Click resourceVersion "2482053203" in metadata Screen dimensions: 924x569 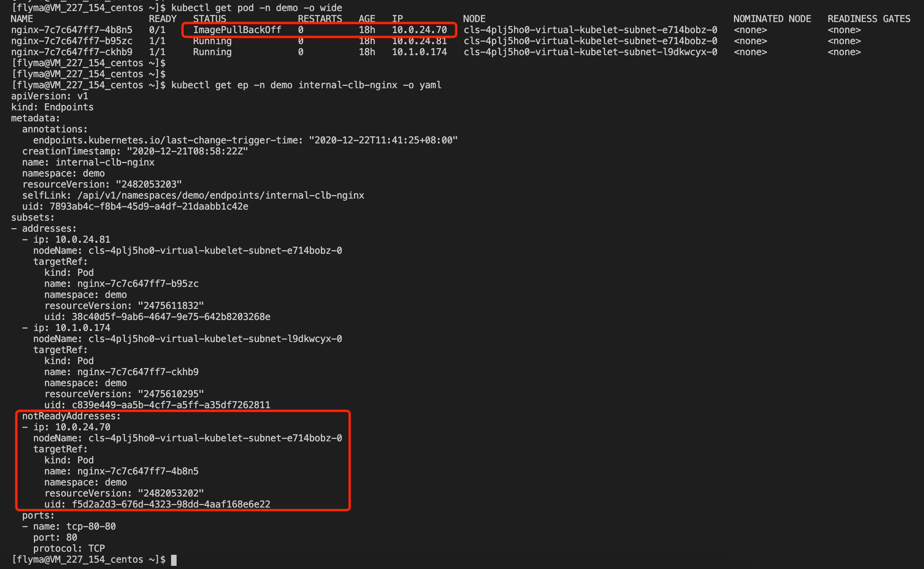click(149, 184)
